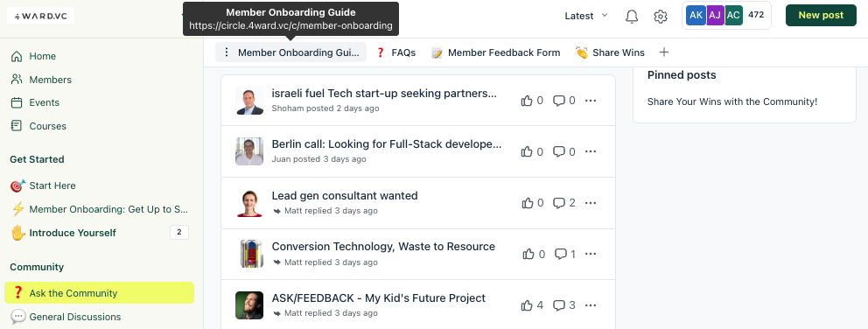The width and height of the screenshot is (868, 329).
Task: Open the notifications bell
Action: [x=632, y=16]
